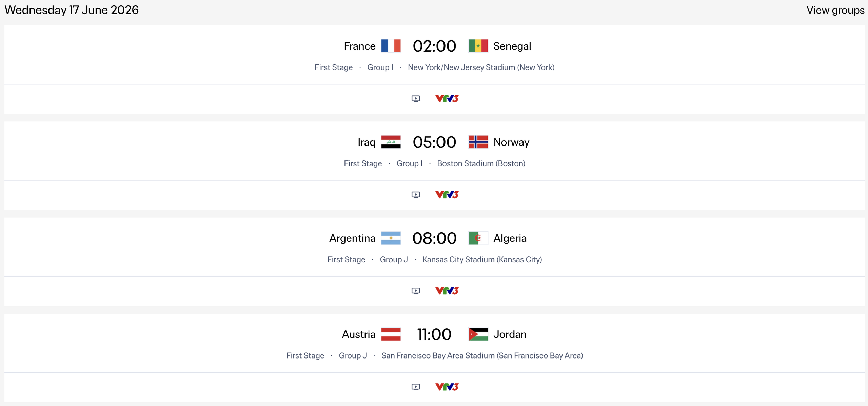The width and height of the screenshot is (868, 406).
Task: Click the Austria flag icon
Action: click(392, 334)
